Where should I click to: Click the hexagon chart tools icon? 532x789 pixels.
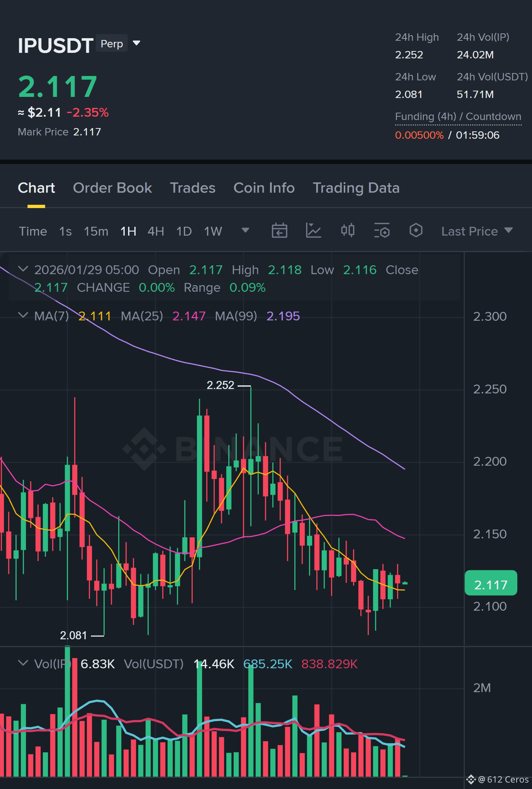tap(416, 230)
